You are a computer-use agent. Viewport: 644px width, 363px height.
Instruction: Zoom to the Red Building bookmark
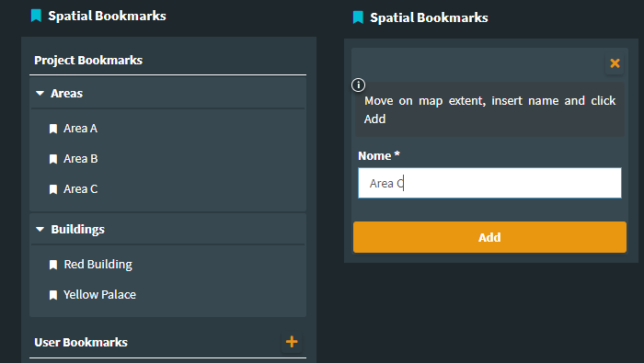click(x=98, y=265)
